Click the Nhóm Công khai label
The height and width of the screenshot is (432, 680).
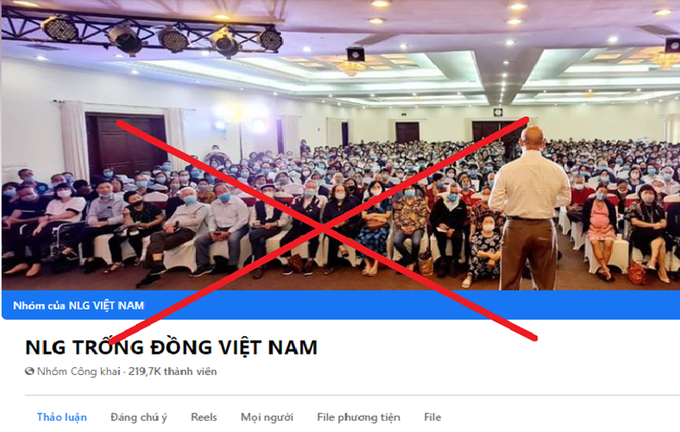pos(78,372)
